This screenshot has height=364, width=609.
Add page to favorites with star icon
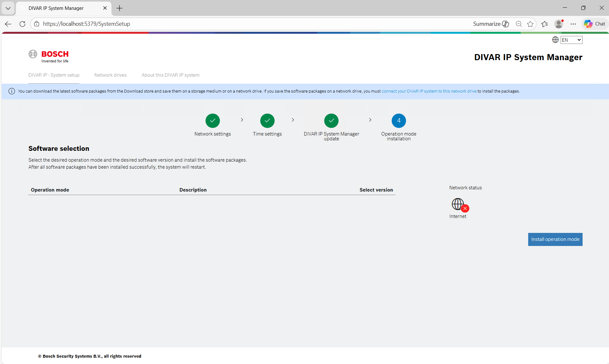tap(530, 24)
